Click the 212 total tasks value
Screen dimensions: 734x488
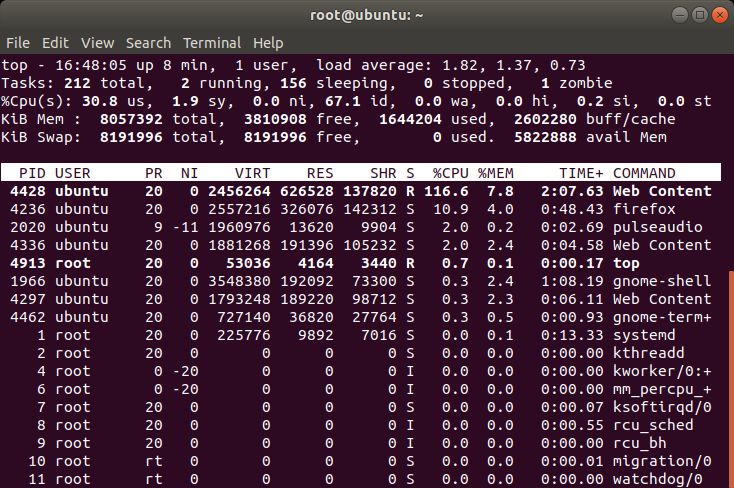pyautogui.click(x=77, y=83)
